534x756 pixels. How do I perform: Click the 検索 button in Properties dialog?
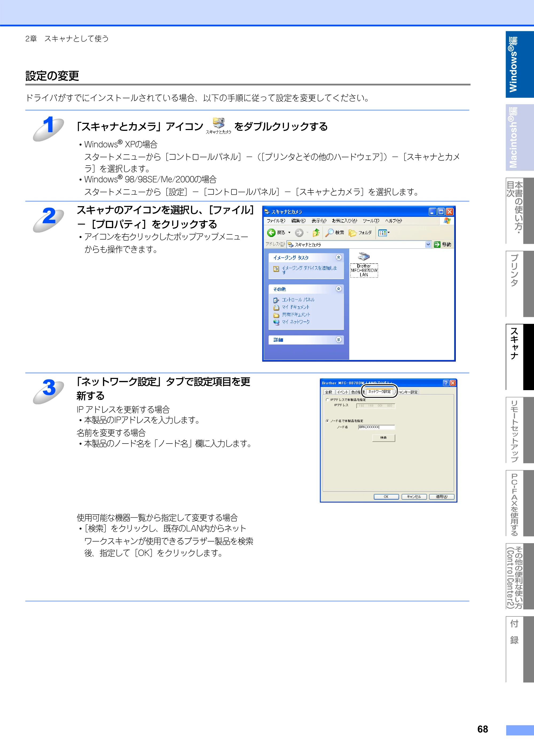(383, 438)
